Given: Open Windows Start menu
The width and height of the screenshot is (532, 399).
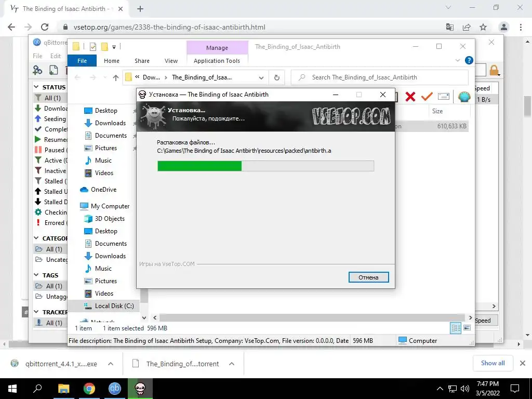Looking at the screenshot, I should click(12, 389).
